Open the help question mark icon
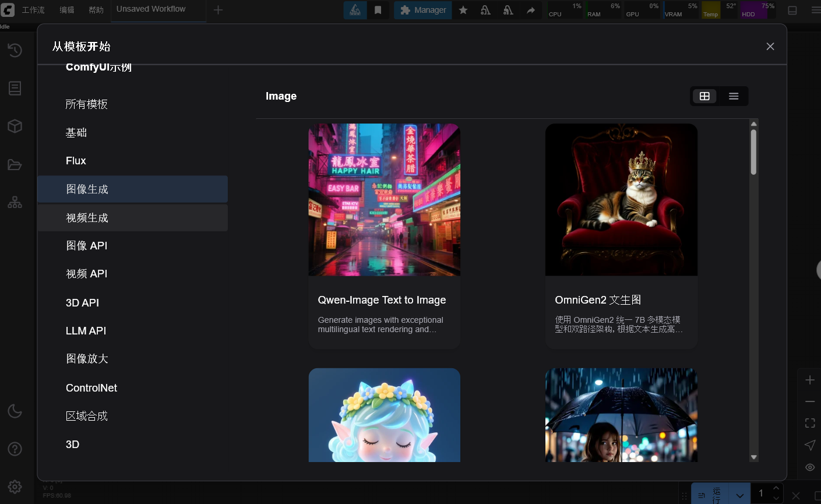 pos(15,449)
